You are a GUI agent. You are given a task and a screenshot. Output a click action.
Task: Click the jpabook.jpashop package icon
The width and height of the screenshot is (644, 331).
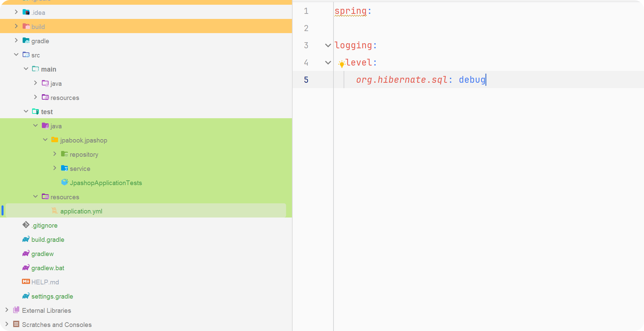click(x=55, y=140)
